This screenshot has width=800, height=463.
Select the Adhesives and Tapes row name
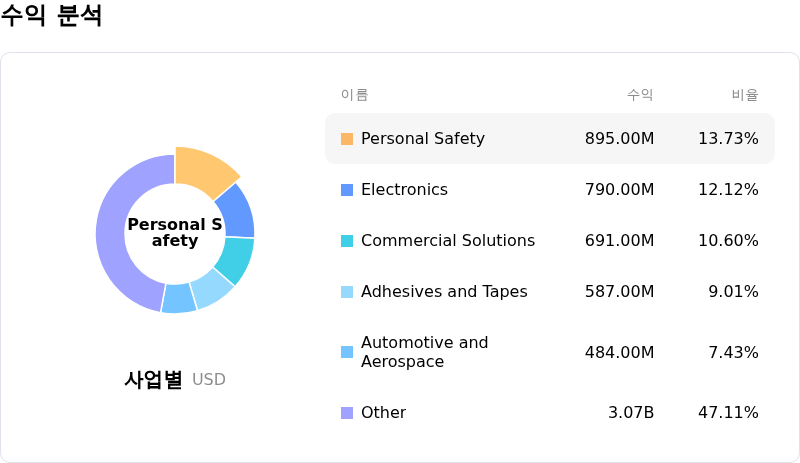point(444,292)
